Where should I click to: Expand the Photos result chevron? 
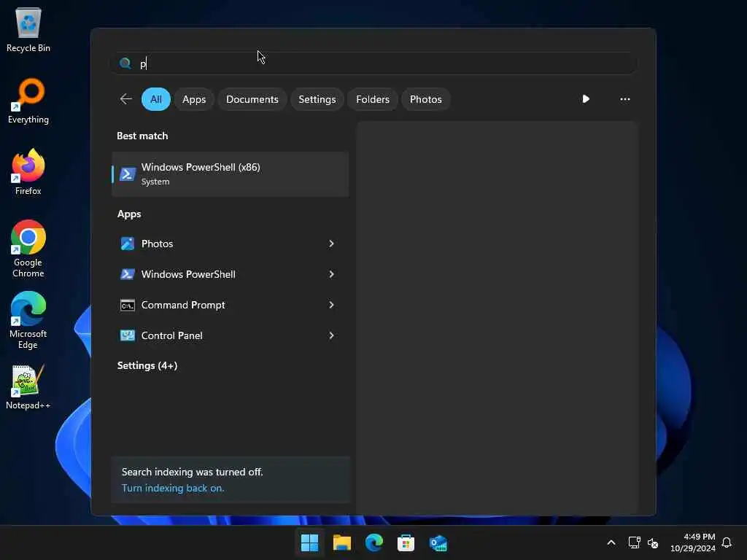point(332,244)
